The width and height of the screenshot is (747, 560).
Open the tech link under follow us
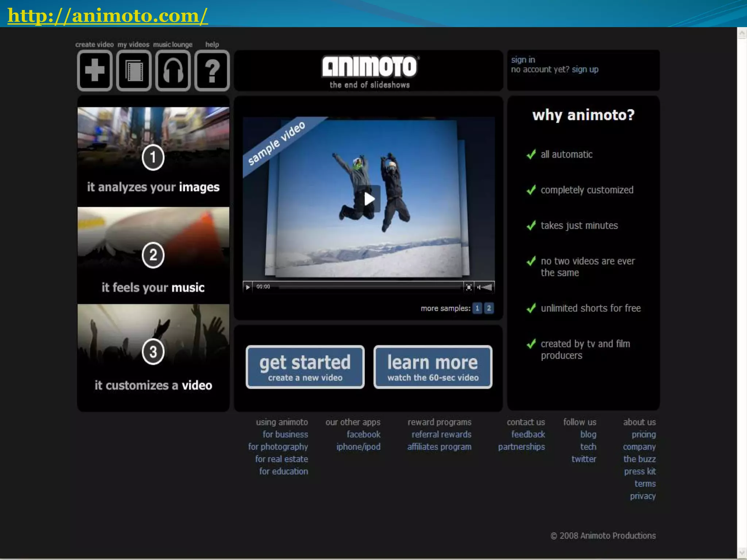[588, 447]
